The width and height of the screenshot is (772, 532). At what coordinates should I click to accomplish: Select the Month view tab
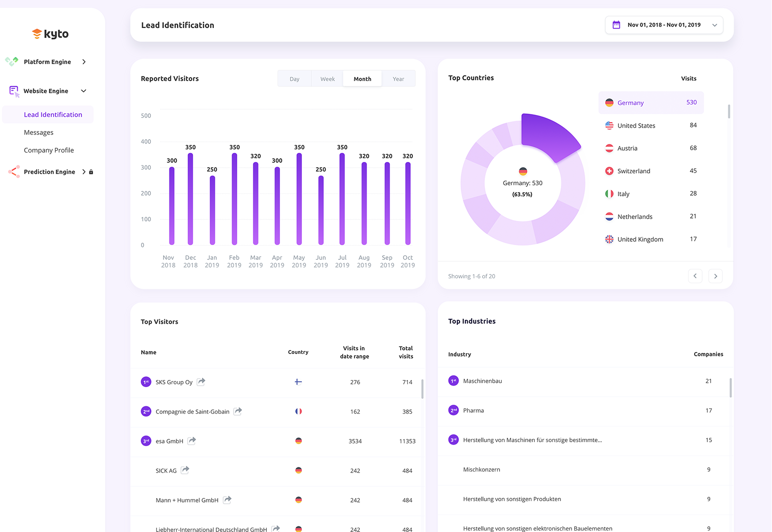click(362, 79)
